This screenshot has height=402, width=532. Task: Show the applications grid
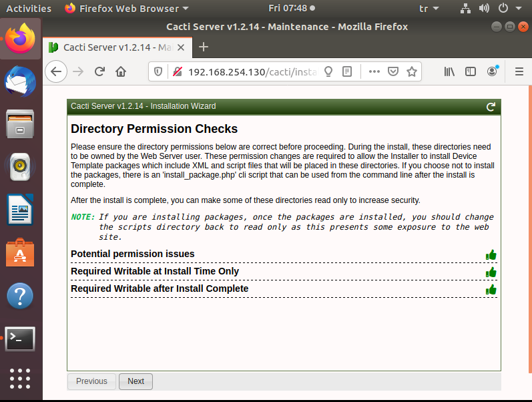(20, 378)
